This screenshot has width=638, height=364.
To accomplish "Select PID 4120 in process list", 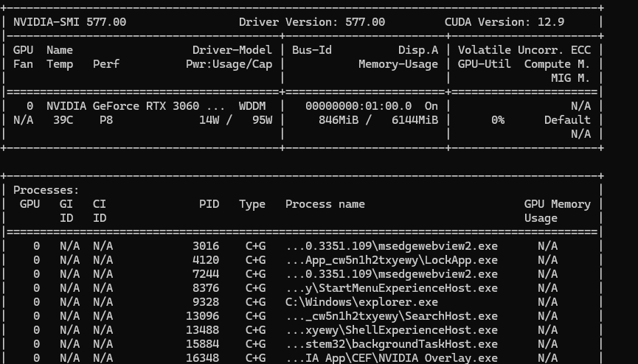I will (x=206, y=260).
